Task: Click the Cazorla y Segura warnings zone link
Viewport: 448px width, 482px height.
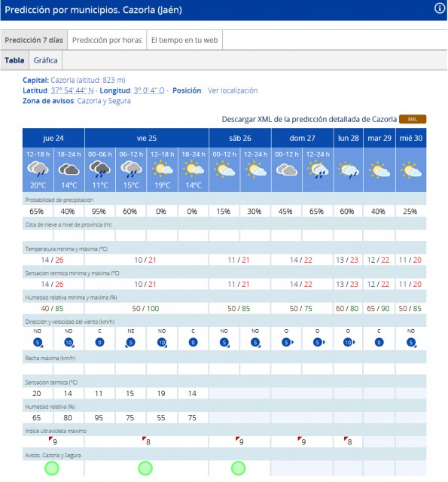Action: click(x=104, y=101)
